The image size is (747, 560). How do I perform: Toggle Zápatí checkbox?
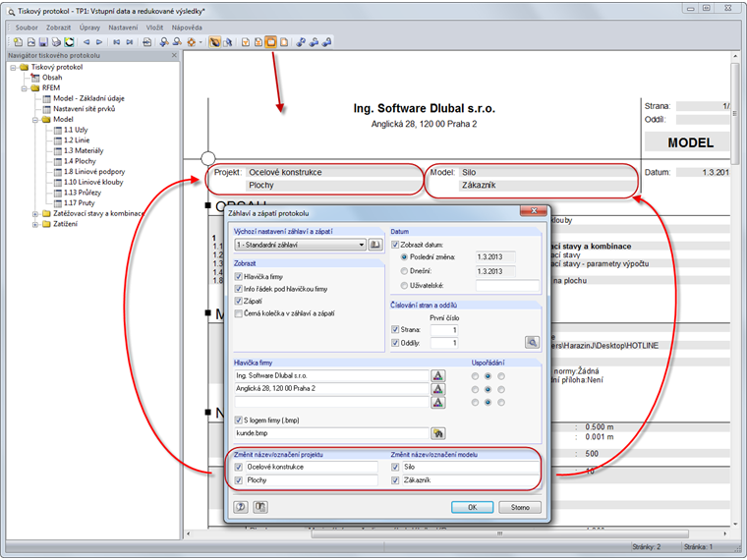(238, 301)
